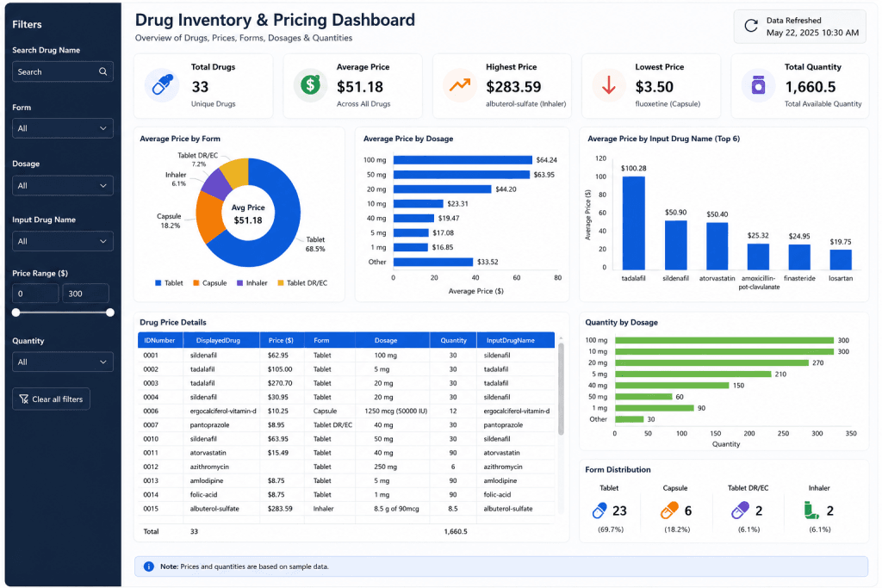
Task: Click the Total Quantity bottle icon
Action: point(758,85)
